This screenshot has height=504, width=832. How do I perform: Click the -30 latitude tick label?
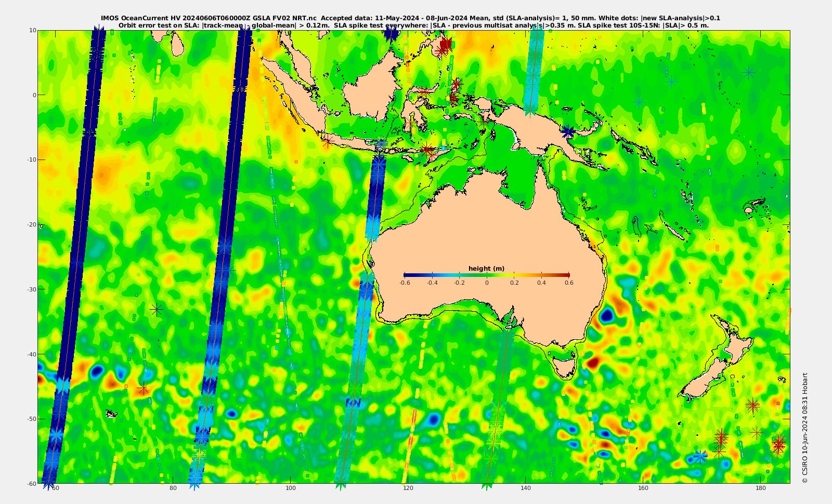pos(32,289)
